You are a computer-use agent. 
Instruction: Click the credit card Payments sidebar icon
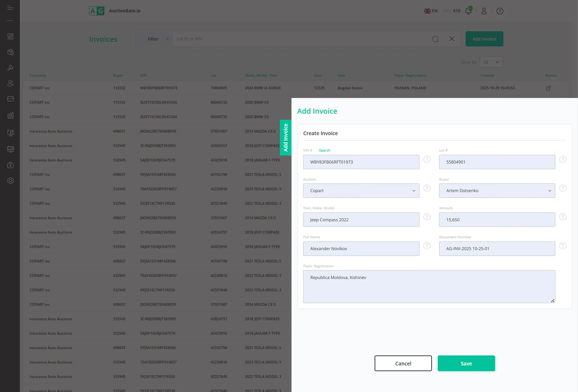[10, 99]
